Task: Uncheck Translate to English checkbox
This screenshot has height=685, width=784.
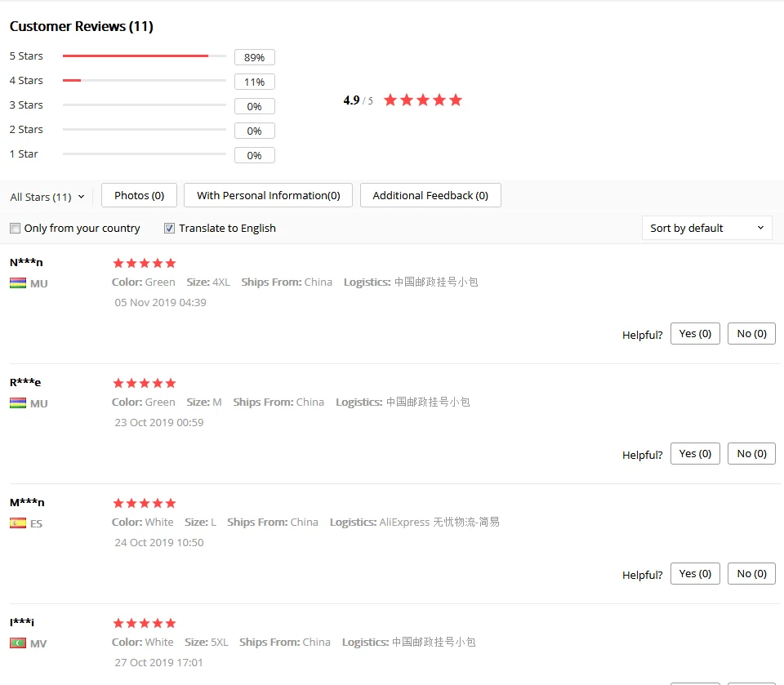Action: [x=170, y=229]
